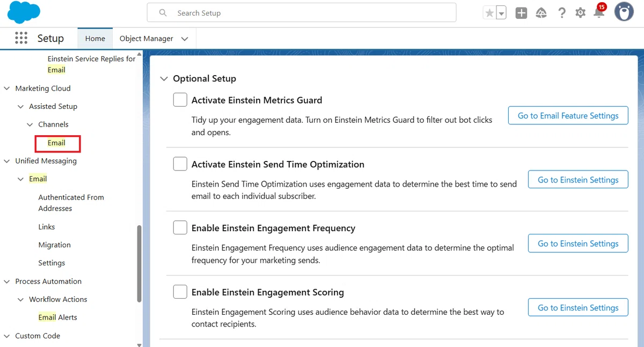Check Activate Einstein Send Time Optimization
The height and width of the screenshot is (347, 644).
coord(180,164)
